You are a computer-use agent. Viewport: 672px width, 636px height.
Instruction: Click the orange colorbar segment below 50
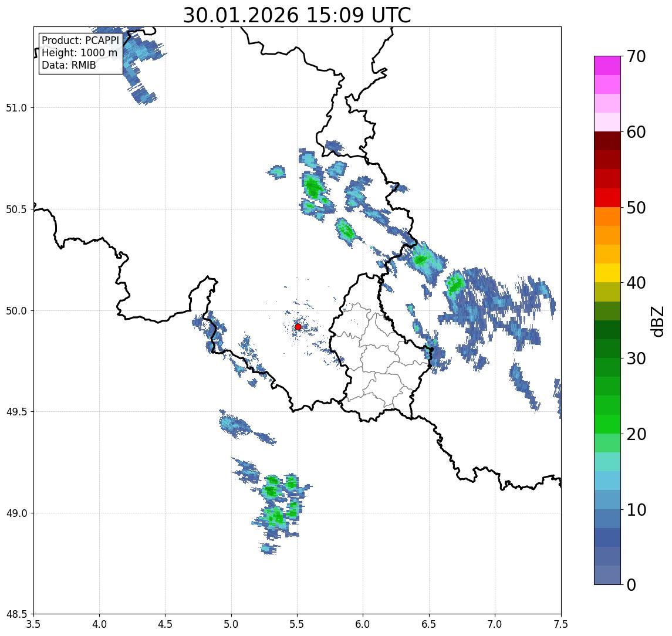click(x=607, y=217)
